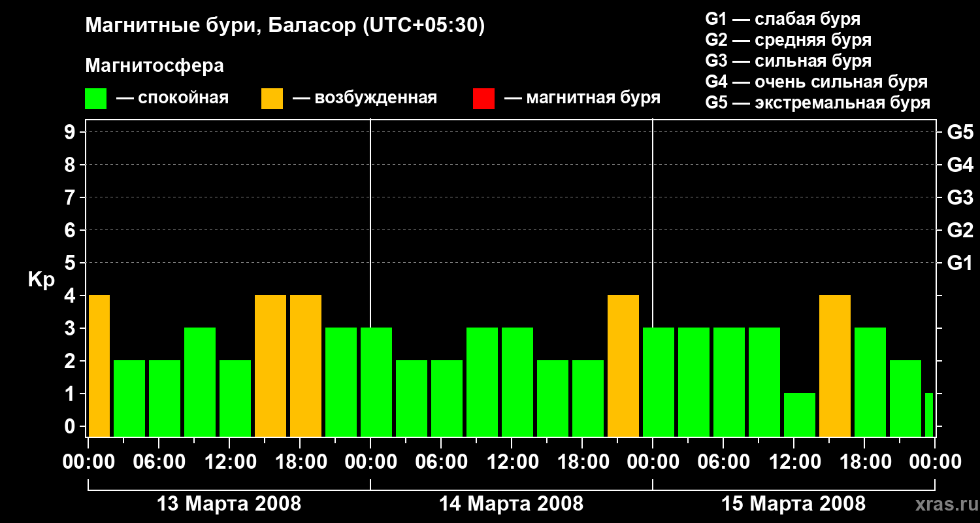This screenshot has width=980, height=523.
Task: Select the orange Kp 4 bar on 15 Марта
Action: pos(835,366)
